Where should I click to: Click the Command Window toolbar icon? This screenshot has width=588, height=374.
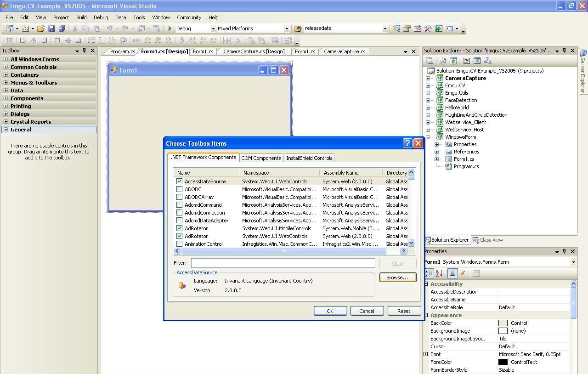[x=449, y=28]
